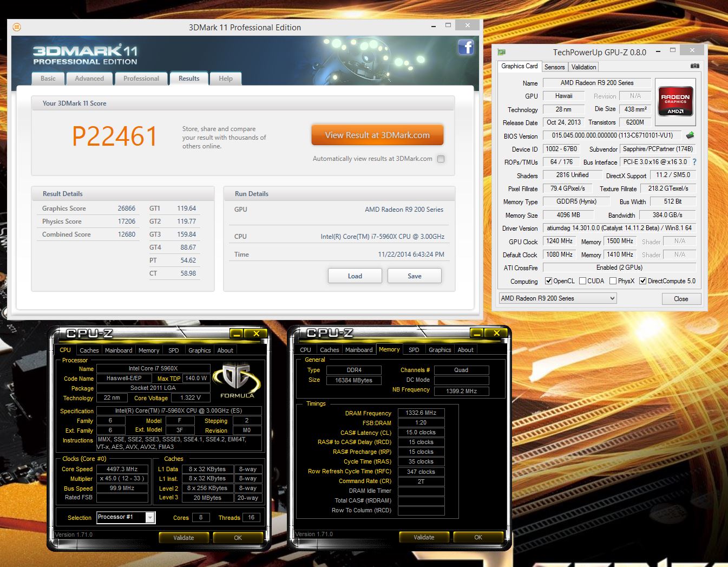Click the Memory Size 4096 MB field

click(x=568, y=215)
